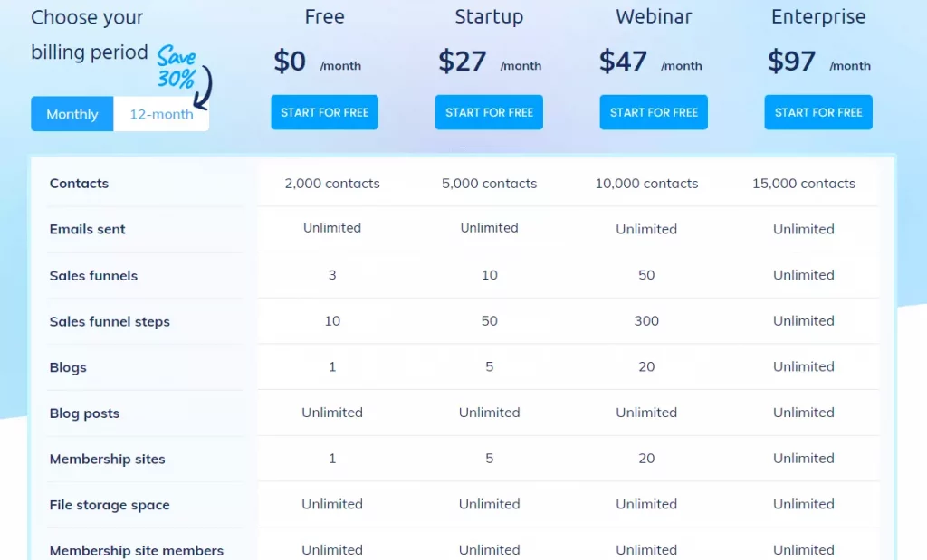Click the Contacts row label
Image resolution: width=927 pixels, height=560 pixels.
80,183
